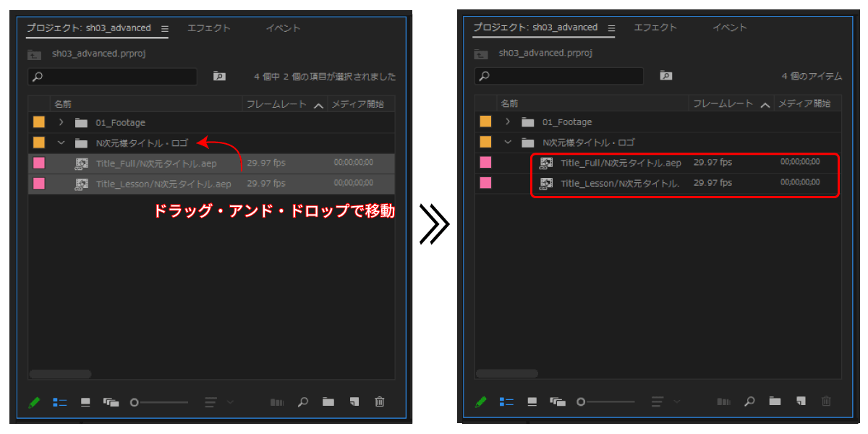Create New Bin in right panel
868x434 pixels.
[775, 401]
